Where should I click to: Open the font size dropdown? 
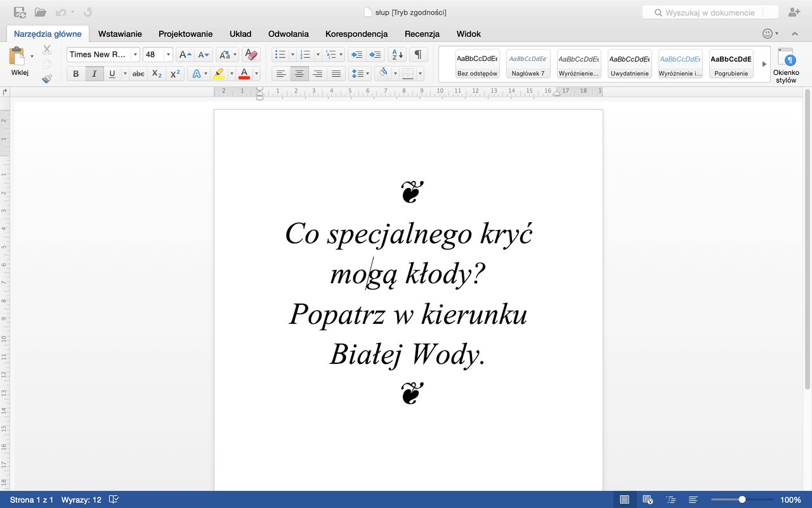168,55
